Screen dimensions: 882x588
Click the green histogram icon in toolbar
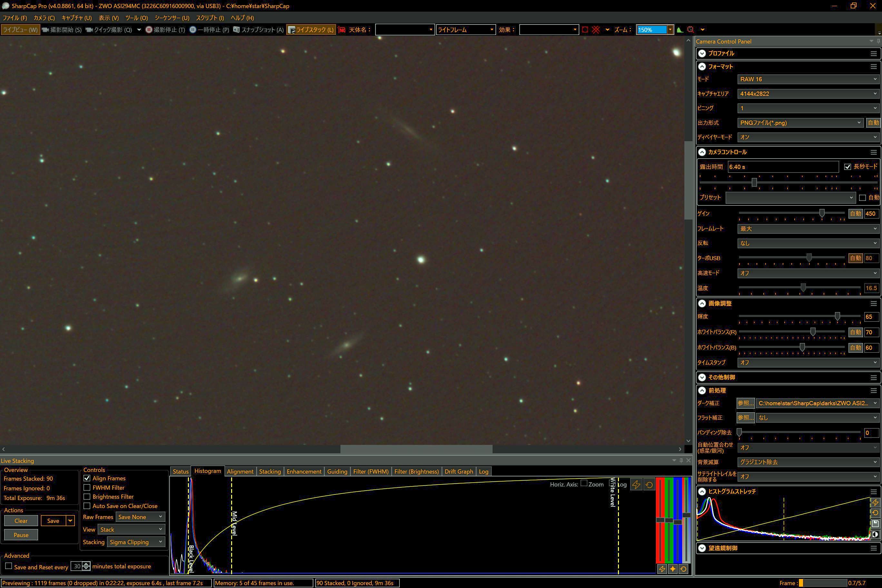point(680,30)
